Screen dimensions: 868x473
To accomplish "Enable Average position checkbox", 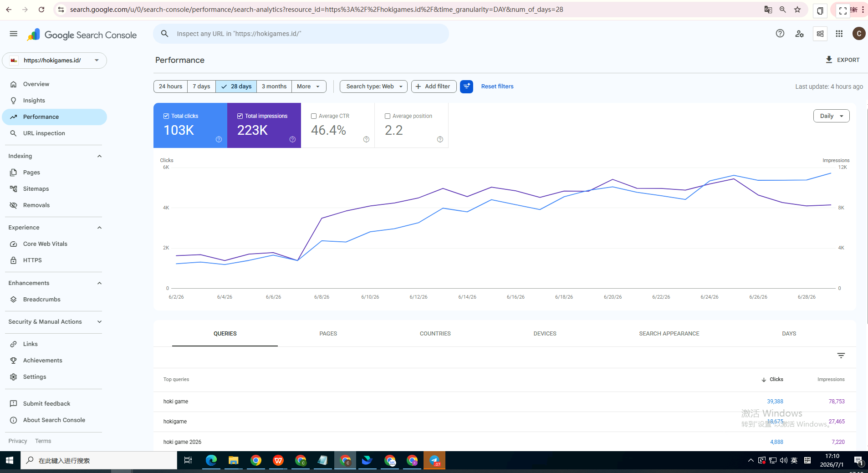I will pyautogui.click(x=388, y=116).
